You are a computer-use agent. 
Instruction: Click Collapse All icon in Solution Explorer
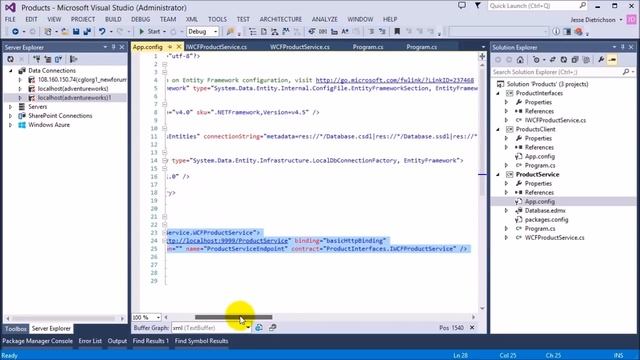click(x=575, y=60)
